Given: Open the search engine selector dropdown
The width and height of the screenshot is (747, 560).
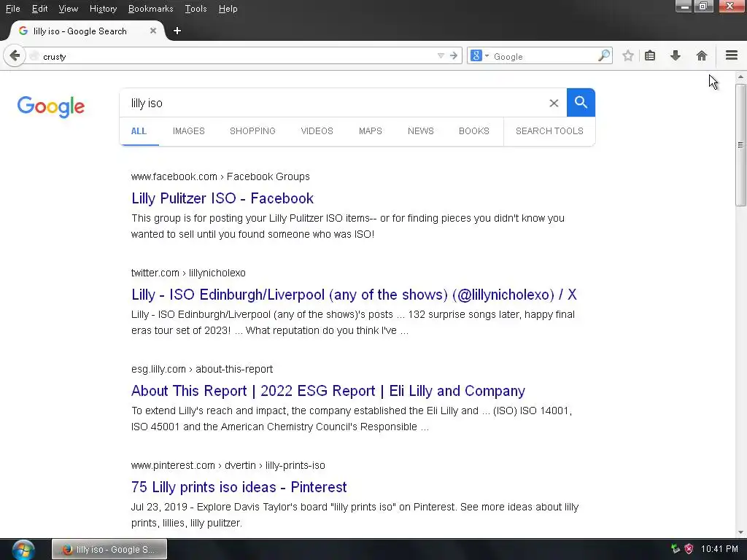Looking at the screenshot, I should [480, 56].
